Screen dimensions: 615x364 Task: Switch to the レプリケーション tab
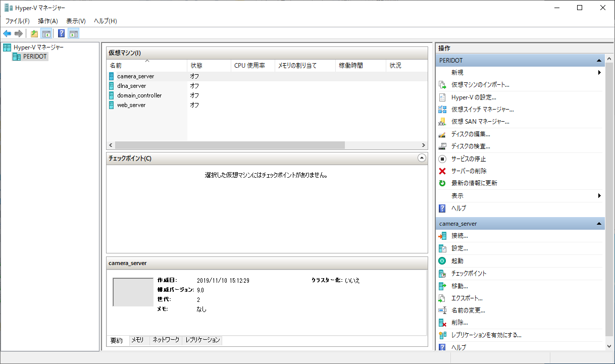(202, 340)
